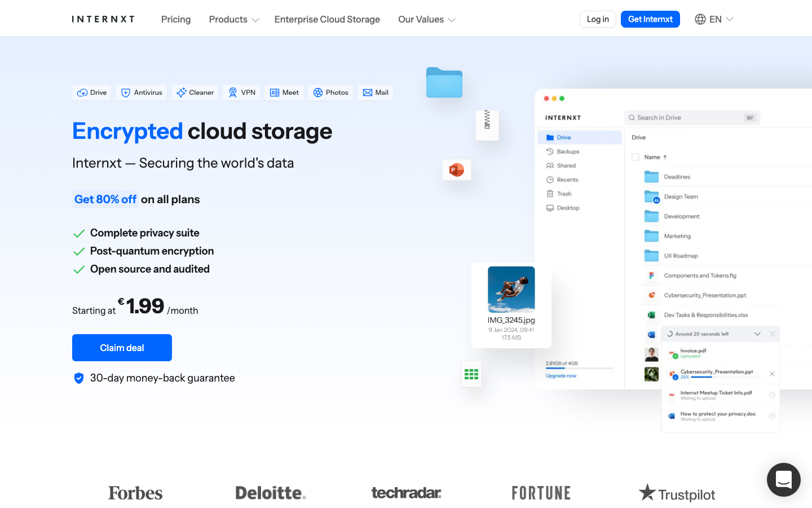The width and height of the screenshot is (812, 508).
Task: Open the Pricing page
Action: pyautogui.click(x=176, y=19)
